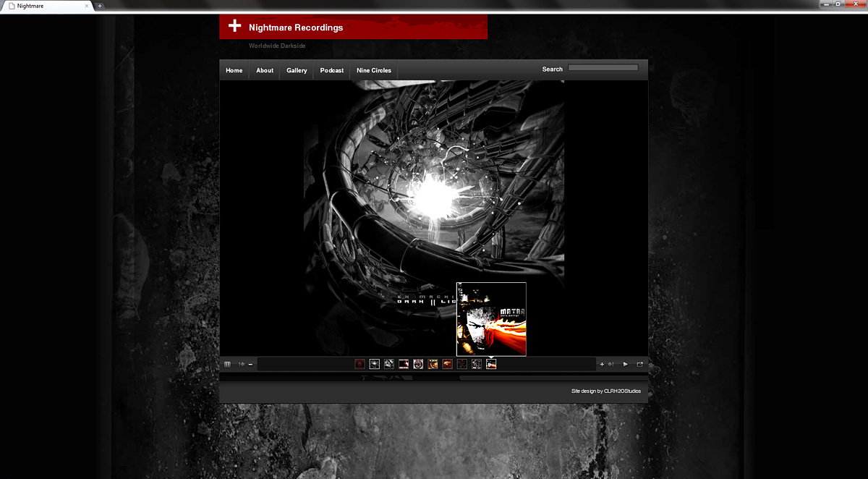Open a new browser tab
The width and height of the screenshot is (868, 479).
coord(100,6)
